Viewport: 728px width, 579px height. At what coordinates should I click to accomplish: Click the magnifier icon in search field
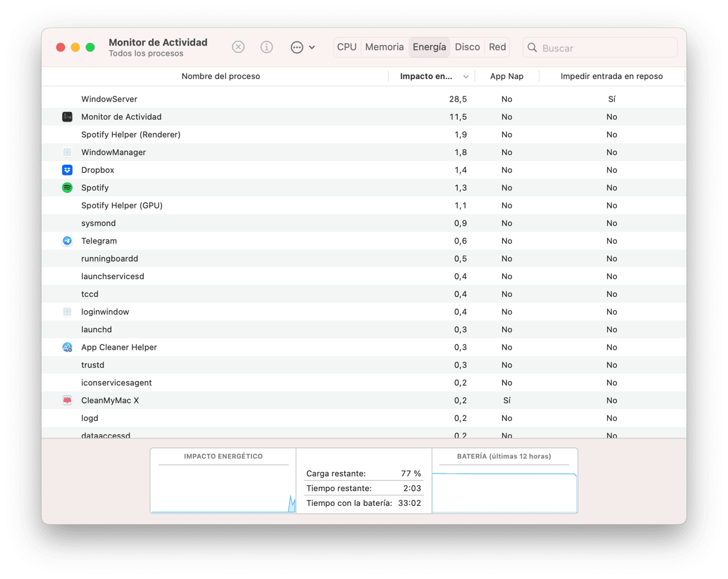tap(532, 48)
